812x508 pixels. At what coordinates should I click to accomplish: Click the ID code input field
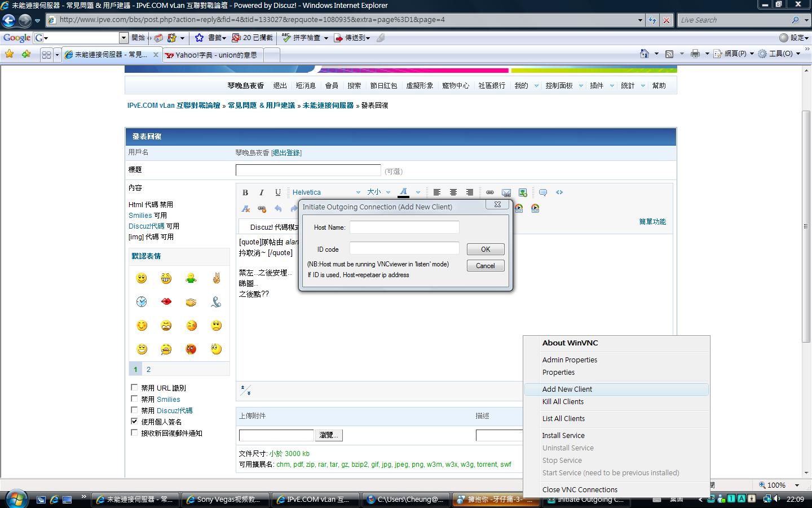point(404,248)
